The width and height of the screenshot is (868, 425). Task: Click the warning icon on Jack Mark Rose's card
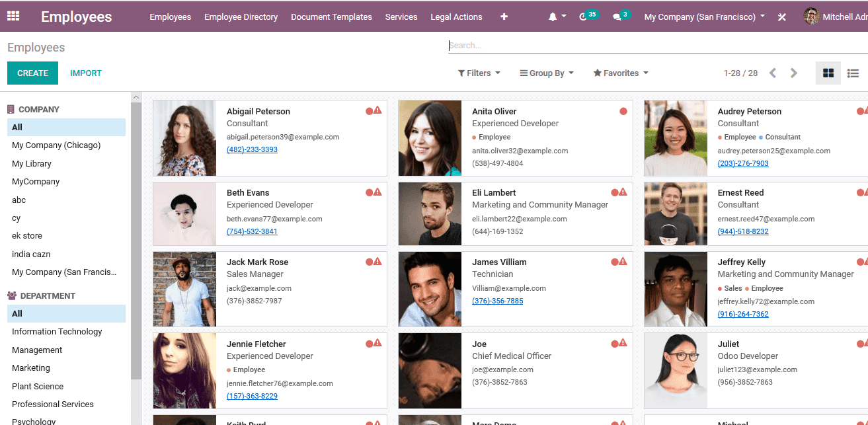pyautogui.click(x=377, y=261)
